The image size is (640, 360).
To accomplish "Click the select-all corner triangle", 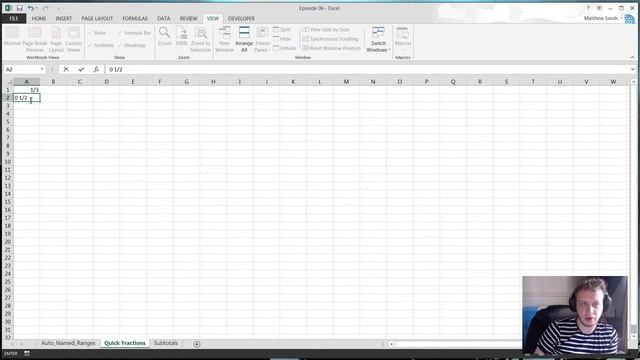I will tap(9, 82).
